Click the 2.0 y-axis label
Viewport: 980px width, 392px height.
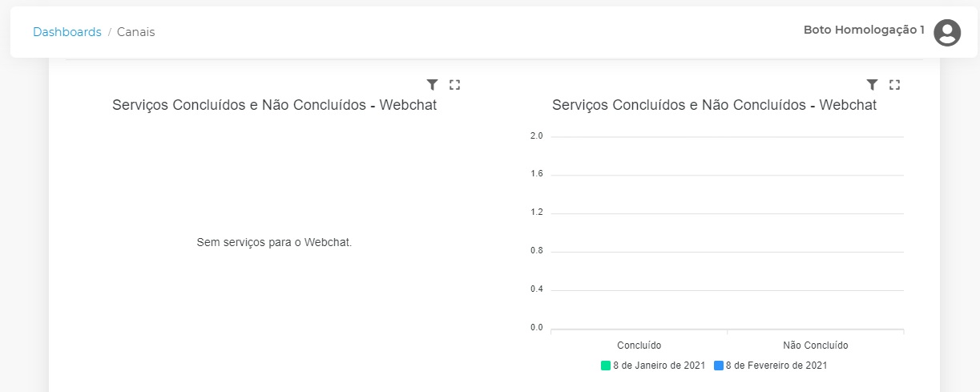click(536, 136)
